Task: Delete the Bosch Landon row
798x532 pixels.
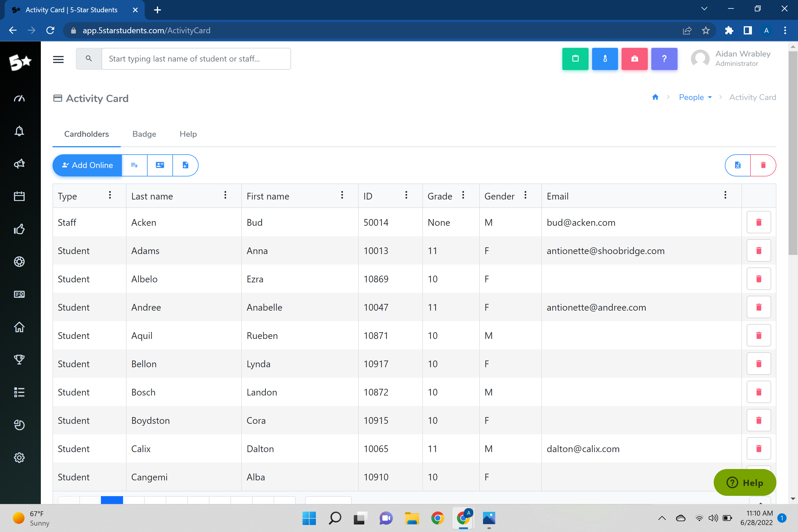Action: 759,392
